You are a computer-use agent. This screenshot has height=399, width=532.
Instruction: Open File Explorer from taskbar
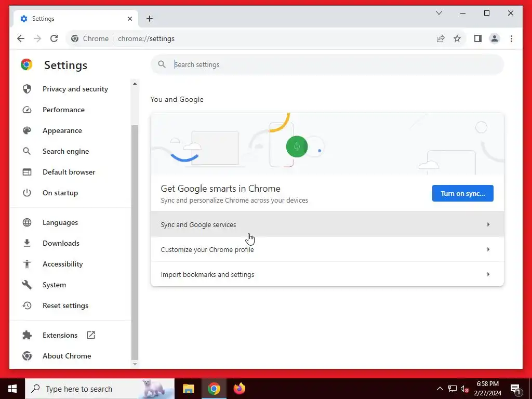(188, 389)
